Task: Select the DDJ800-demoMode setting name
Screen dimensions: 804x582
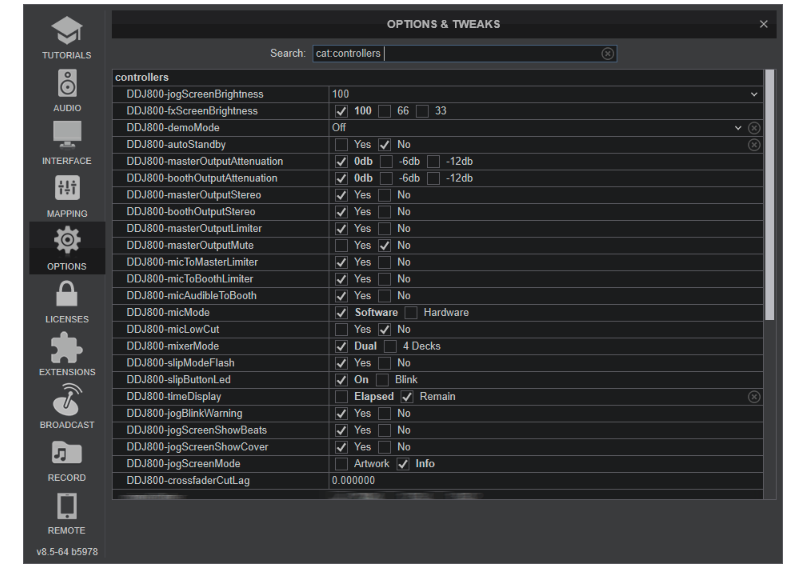Action: tap(173, 128)
